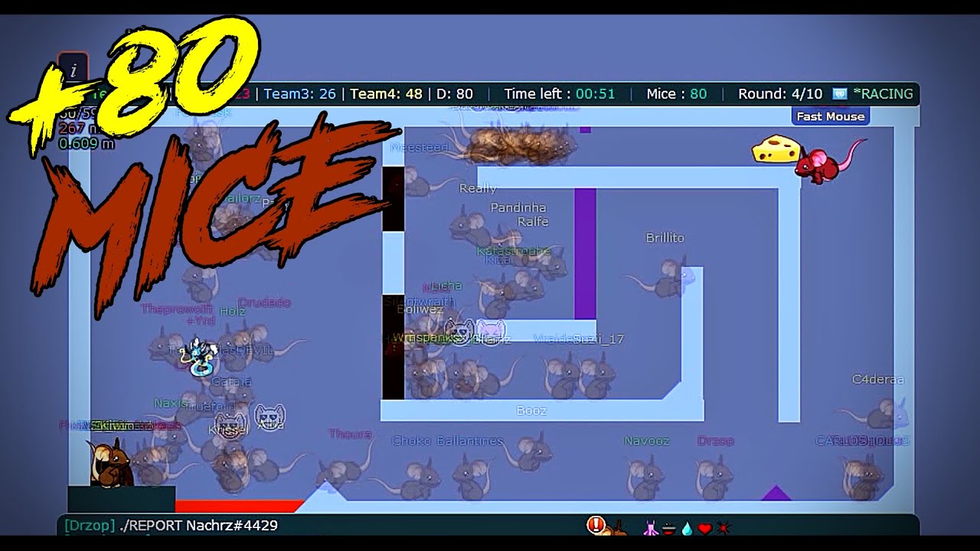Click the red heart icon
The width and height of the screenshot is (980, 551).
pos(704,528)
